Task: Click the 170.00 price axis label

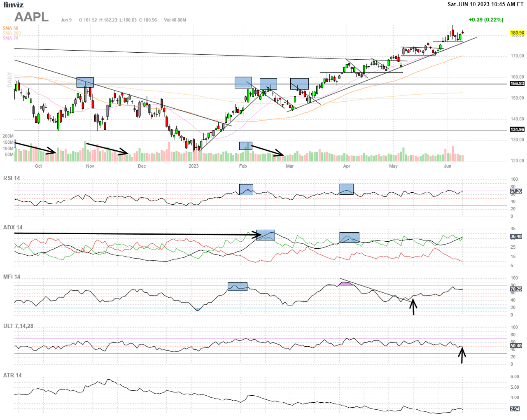Action: [518, 56]
